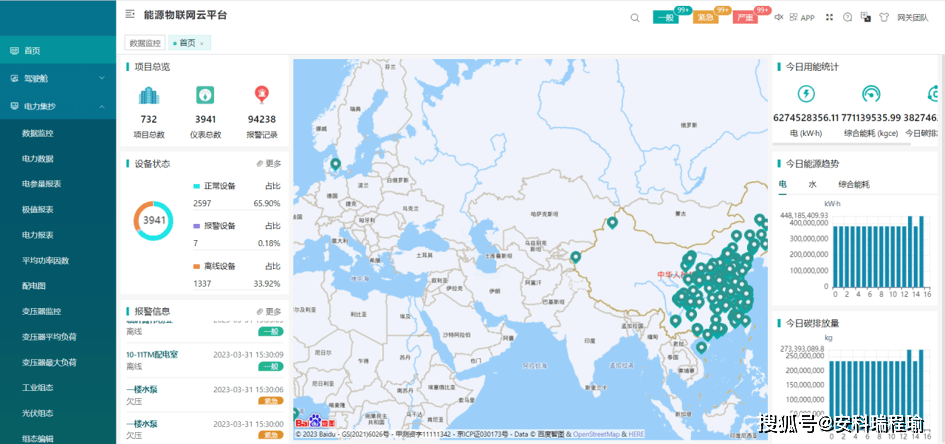Select the map marker near Tajikistan border
The height and width of the screenshot is (444, 945).
point(576,258)
